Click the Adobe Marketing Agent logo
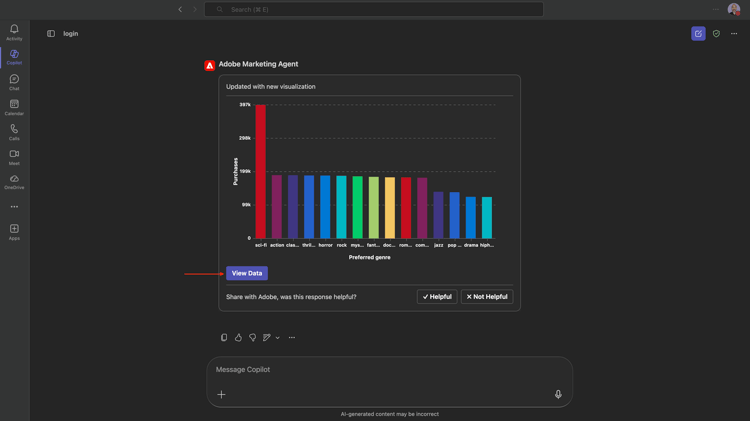750x421 pixels. 210,66
